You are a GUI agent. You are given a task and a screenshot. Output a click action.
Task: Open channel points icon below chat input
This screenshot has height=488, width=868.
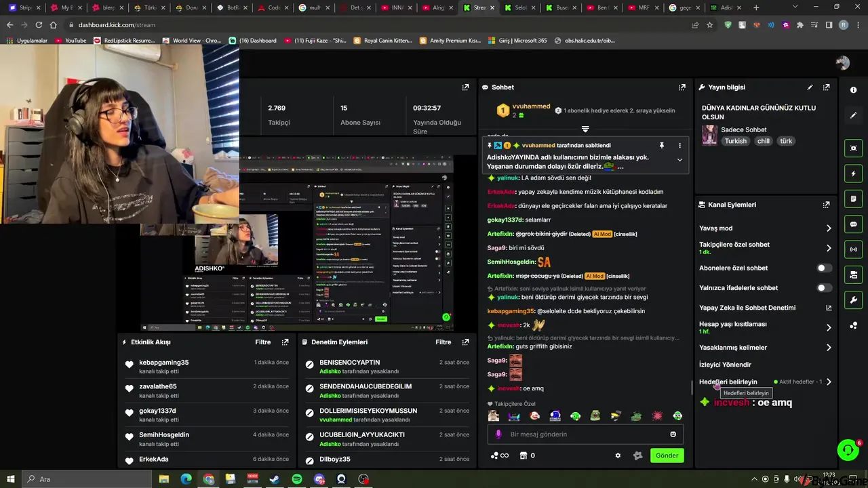click(x=494, y=455)
